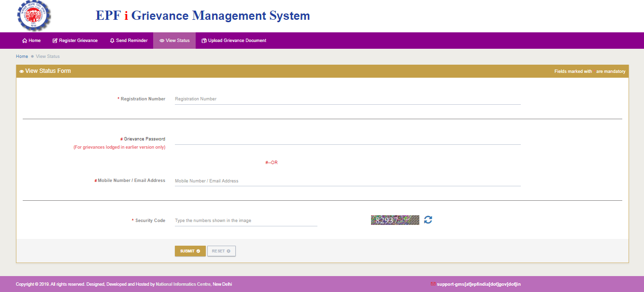The image size is (644, 292).
Task: Select the View Status tab
Action: pyautogui.click(x=174, y=41)
